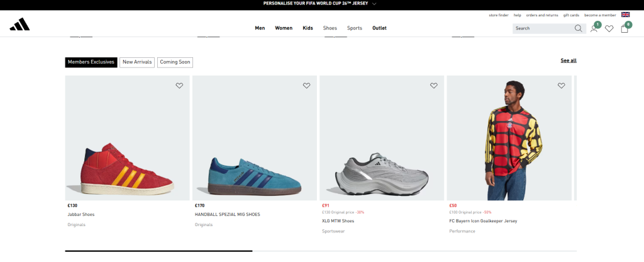Image resolution: width=644 pixels, height=262 pixels.
Task: Click the See all link
Action: click(569, 60)
